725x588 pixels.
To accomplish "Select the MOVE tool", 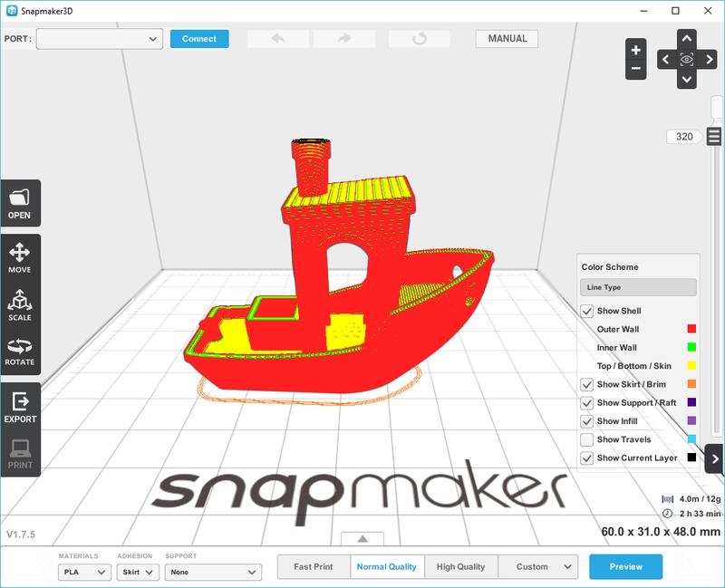I will [x=20, y=257].
